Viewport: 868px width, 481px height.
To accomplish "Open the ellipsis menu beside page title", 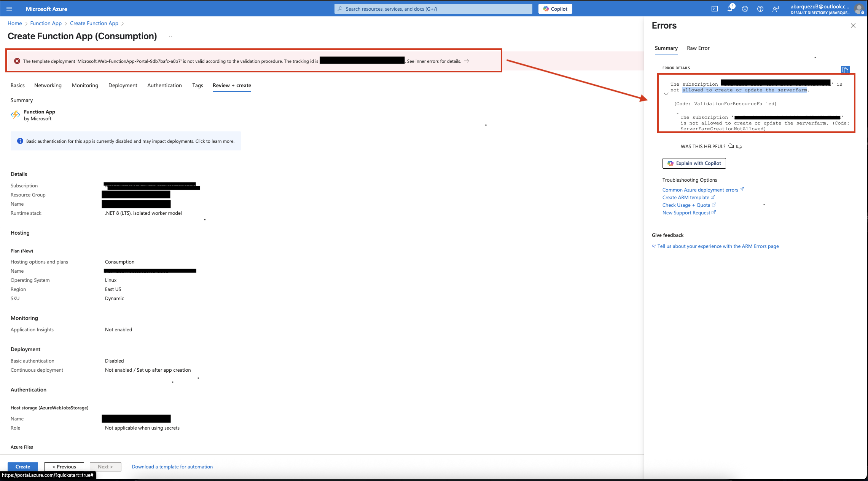I will (x=170, y=36).
